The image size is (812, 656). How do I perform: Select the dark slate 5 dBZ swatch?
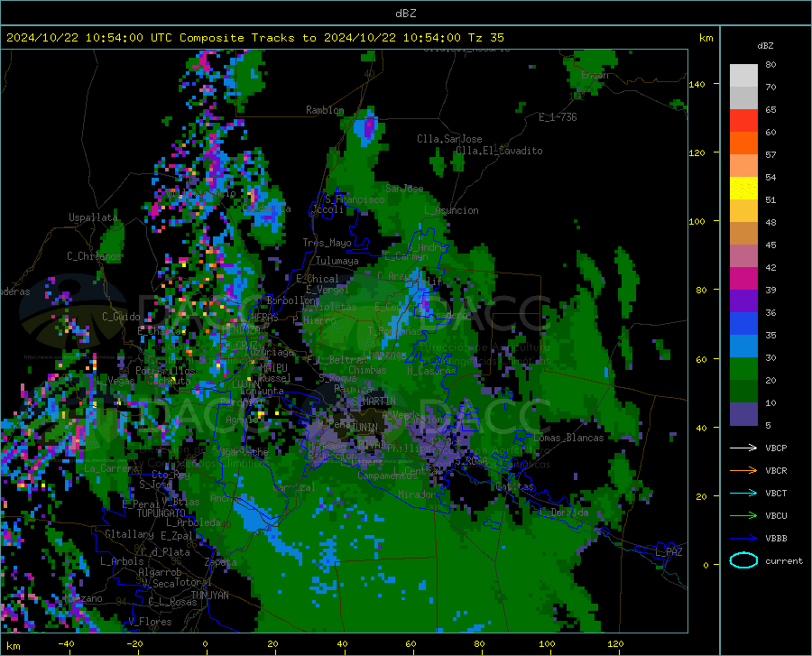pos(743,414)
